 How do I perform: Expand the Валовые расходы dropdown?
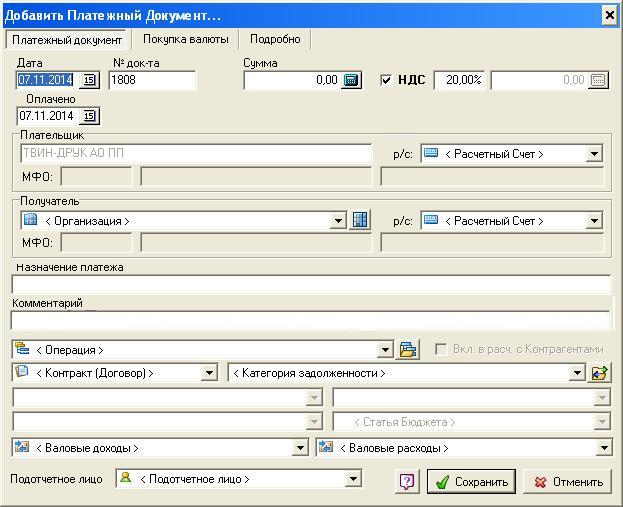click(603, 448)
